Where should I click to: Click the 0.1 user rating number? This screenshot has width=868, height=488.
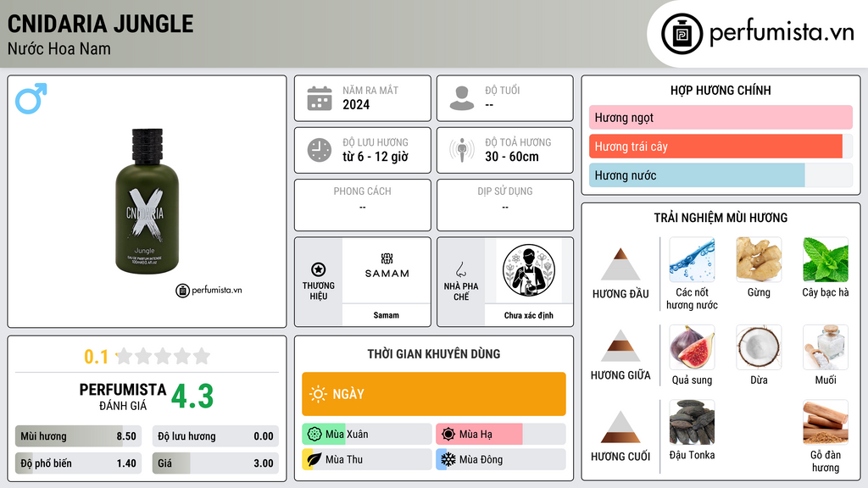[x=97, y=357]
